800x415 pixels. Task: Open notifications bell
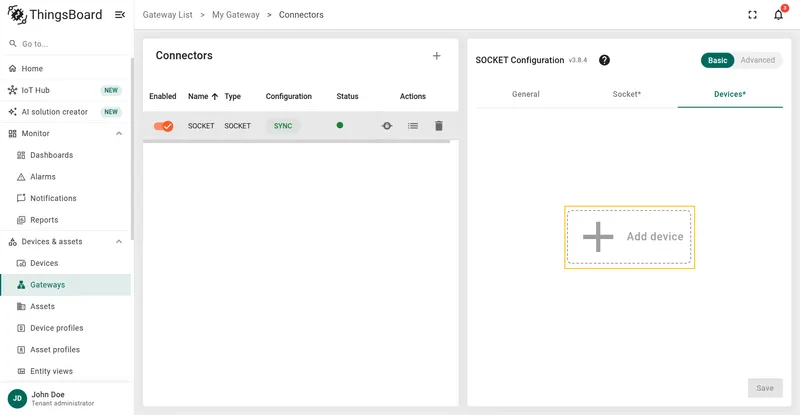pyautogui.click(x=779, y=15)
